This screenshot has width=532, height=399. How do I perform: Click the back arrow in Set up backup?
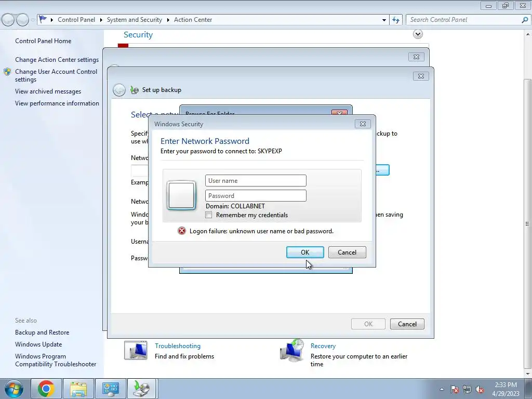pos(119,90)
